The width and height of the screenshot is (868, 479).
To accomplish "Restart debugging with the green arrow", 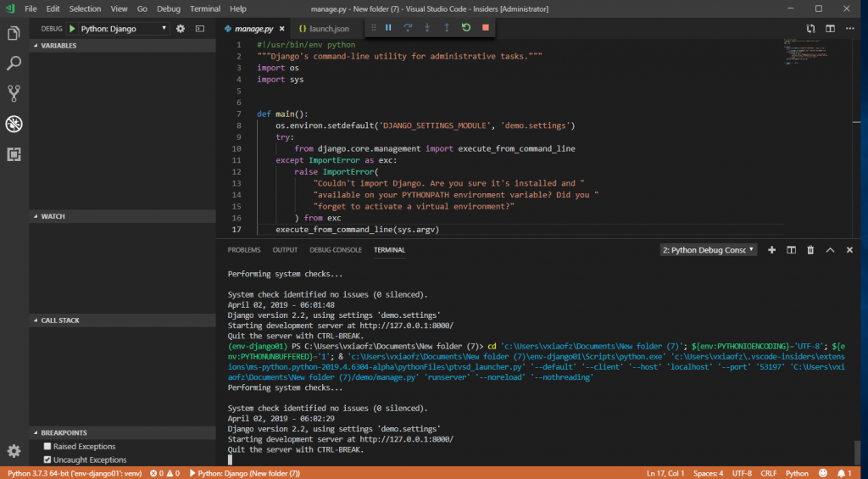I will point(465,28).
